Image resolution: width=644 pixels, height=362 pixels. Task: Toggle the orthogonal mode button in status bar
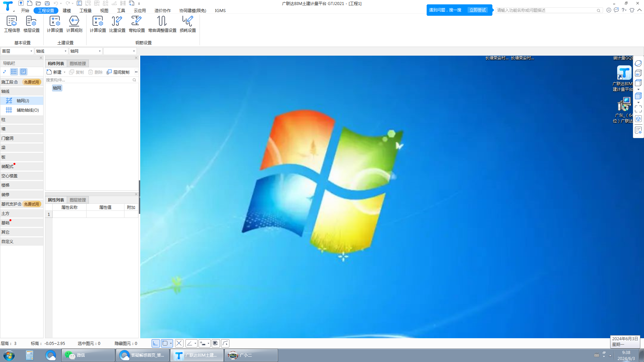(156, 343)
